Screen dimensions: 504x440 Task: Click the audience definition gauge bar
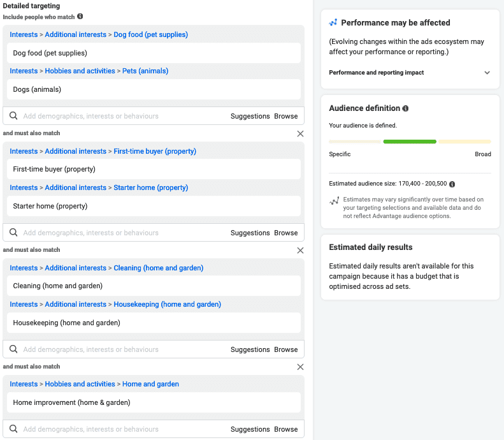(x=410, y=142)
